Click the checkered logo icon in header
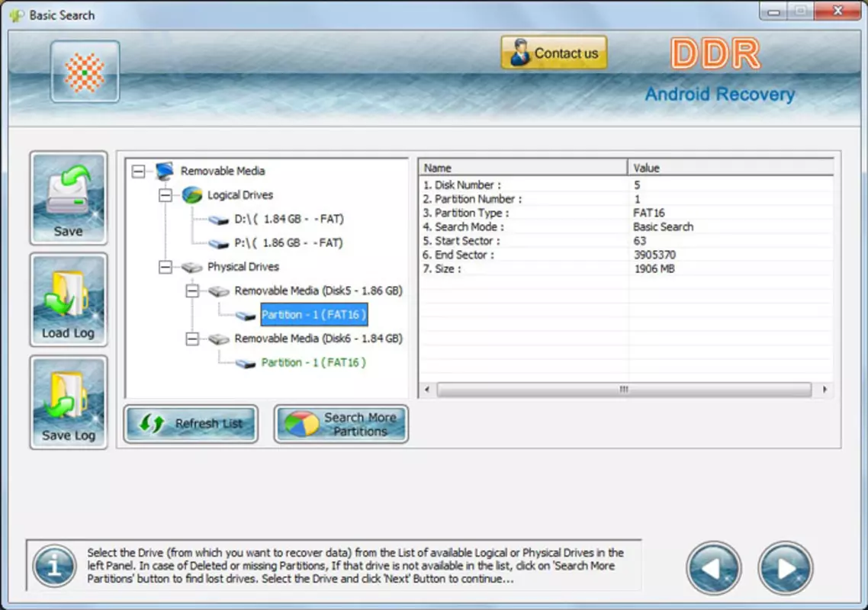The image size is (868, 610). (x=85, y=72)
